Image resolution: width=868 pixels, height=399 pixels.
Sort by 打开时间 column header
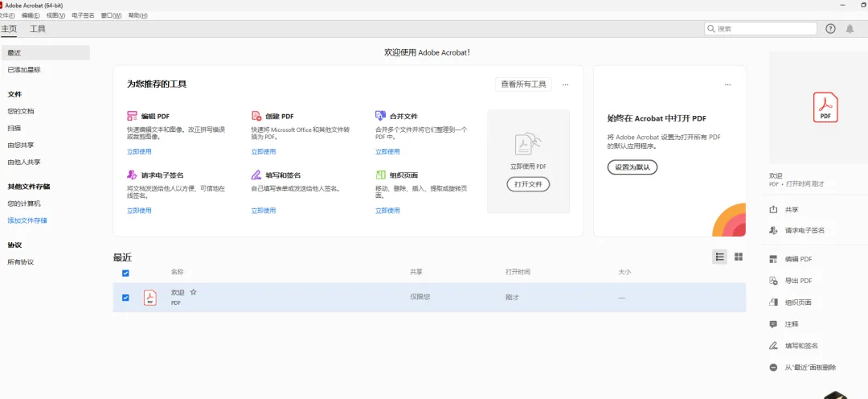[x=518, y=272]
